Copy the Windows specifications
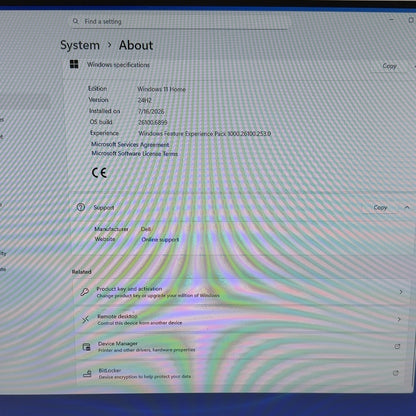 389,66
